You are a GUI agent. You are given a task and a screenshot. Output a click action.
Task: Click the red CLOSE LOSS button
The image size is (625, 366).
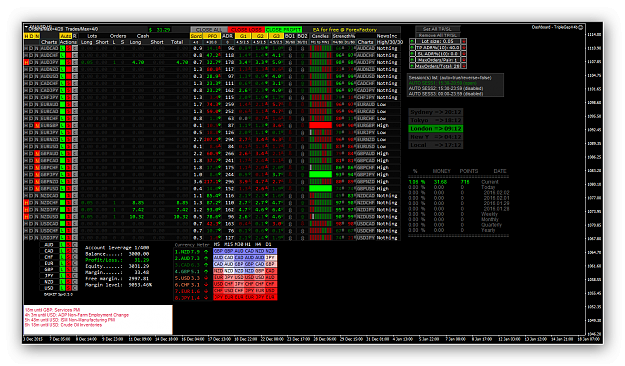click(x=246, y=30)
